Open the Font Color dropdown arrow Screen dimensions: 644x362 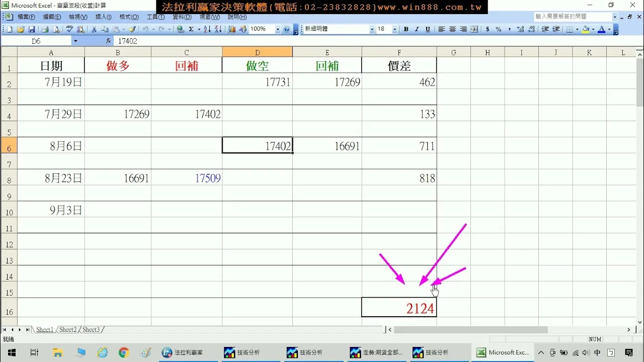(x=609, y=29)
